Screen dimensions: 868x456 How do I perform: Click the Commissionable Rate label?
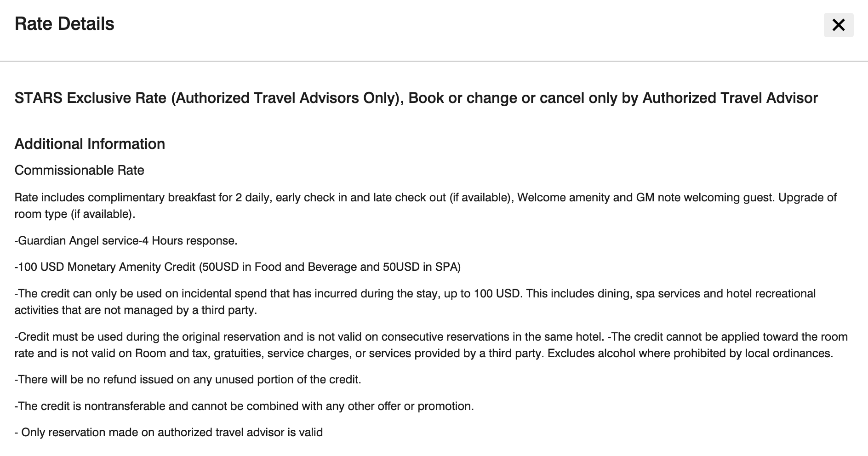80,170
